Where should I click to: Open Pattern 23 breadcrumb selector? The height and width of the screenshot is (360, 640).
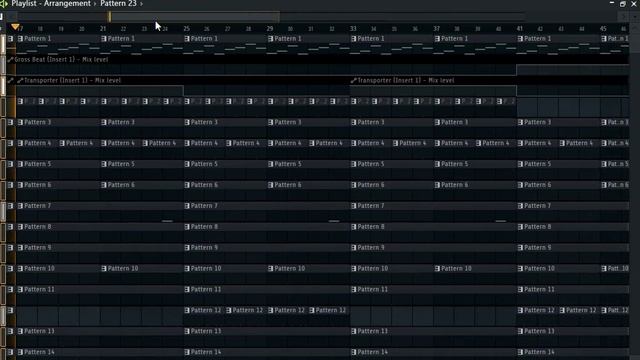(x=118, y=4)
